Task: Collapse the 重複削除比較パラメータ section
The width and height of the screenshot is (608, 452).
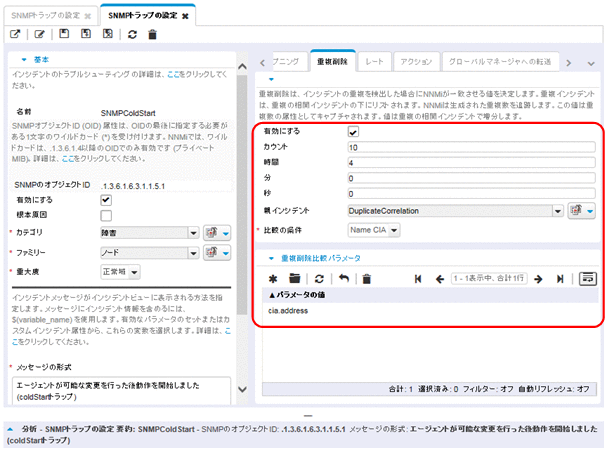Action: pos(271,258)
